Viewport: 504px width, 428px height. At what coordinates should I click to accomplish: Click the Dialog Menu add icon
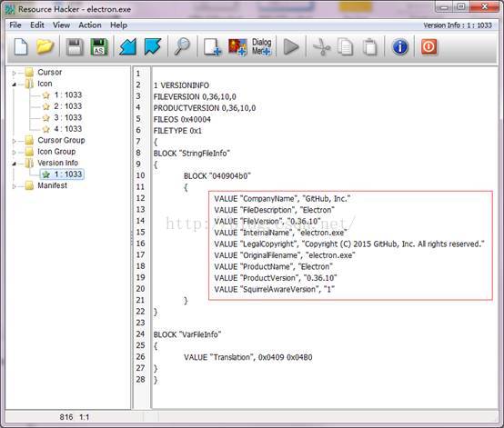(261, 47)
